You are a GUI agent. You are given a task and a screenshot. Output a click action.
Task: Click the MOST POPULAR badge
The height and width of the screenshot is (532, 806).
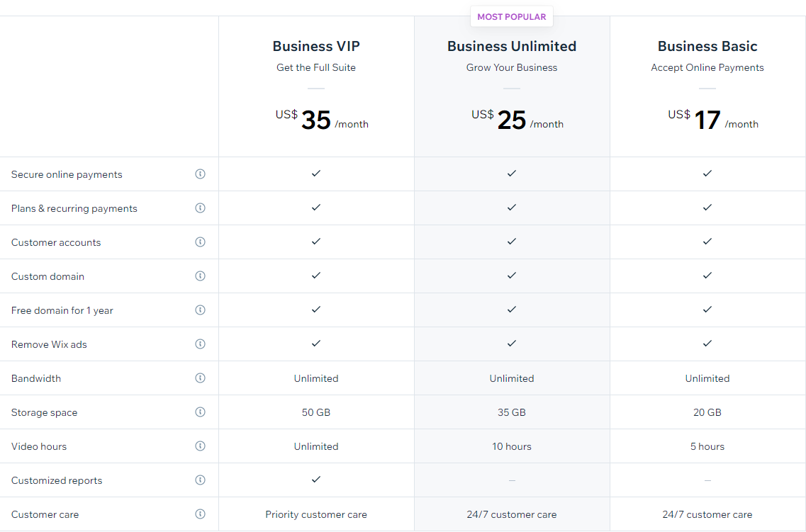click(x=512, y=17)
